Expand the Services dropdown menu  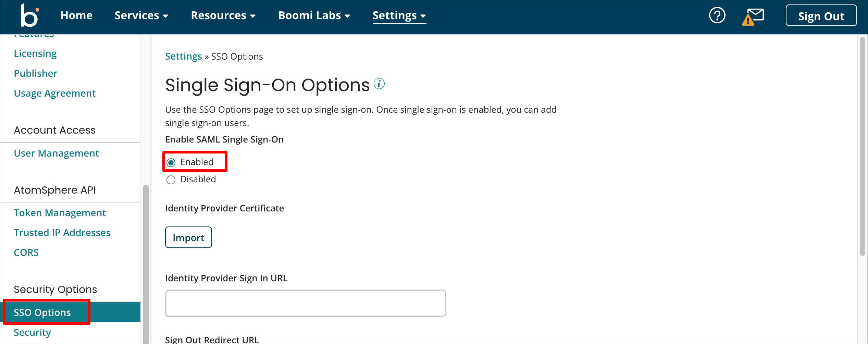point(141,15)
